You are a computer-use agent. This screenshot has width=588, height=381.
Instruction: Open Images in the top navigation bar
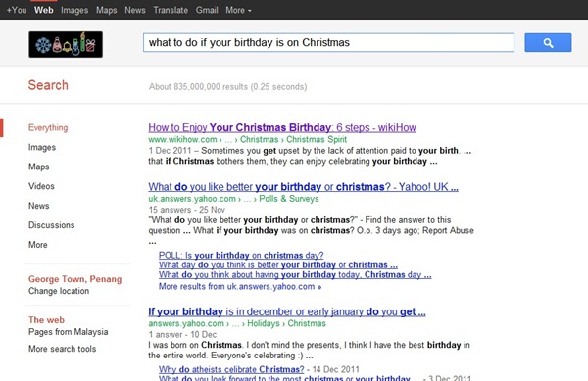[74, 10]
